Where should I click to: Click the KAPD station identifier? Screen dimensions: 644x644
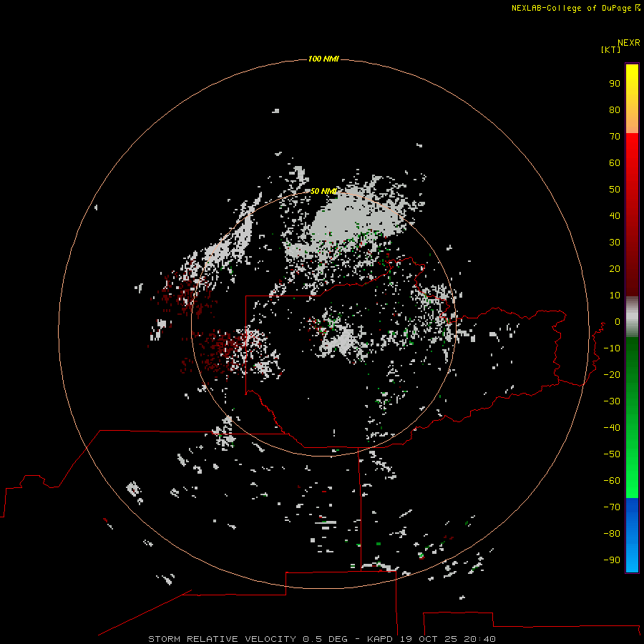(x=381, y=639)
